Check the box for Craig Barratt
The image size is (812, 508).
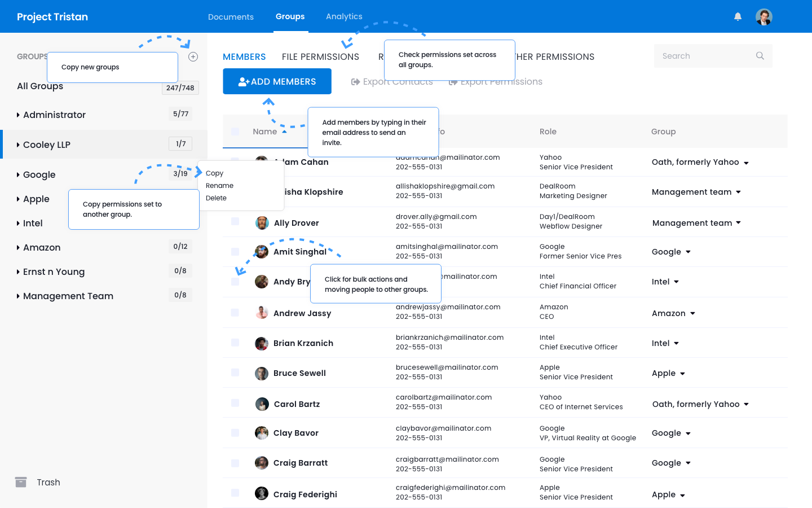235,463
